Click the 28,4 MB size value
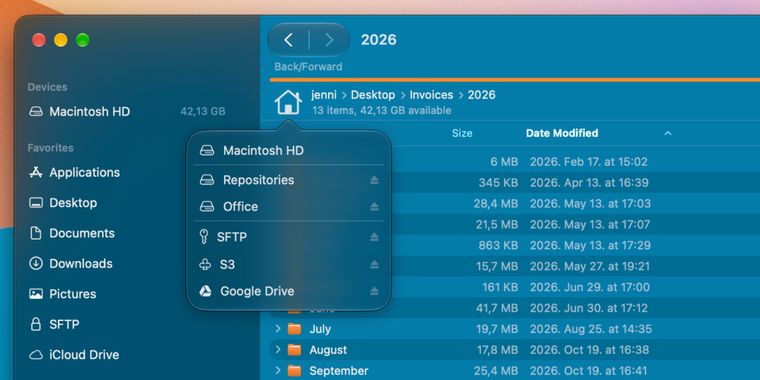Image resolution: width=760 pixels, height=380 pixels. pos(496,204)
